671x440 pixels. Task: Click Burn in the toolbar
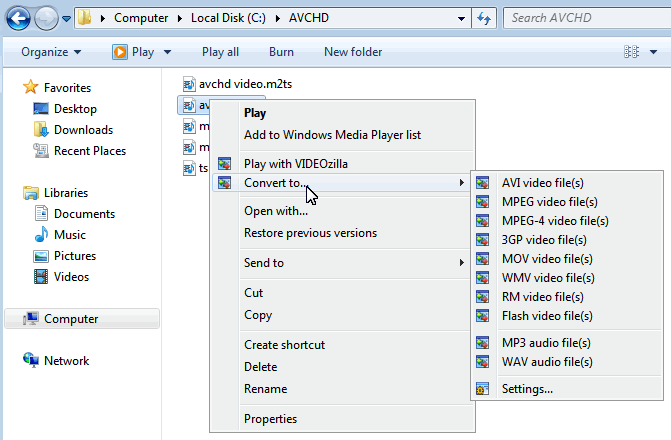[x=281, y=52]
